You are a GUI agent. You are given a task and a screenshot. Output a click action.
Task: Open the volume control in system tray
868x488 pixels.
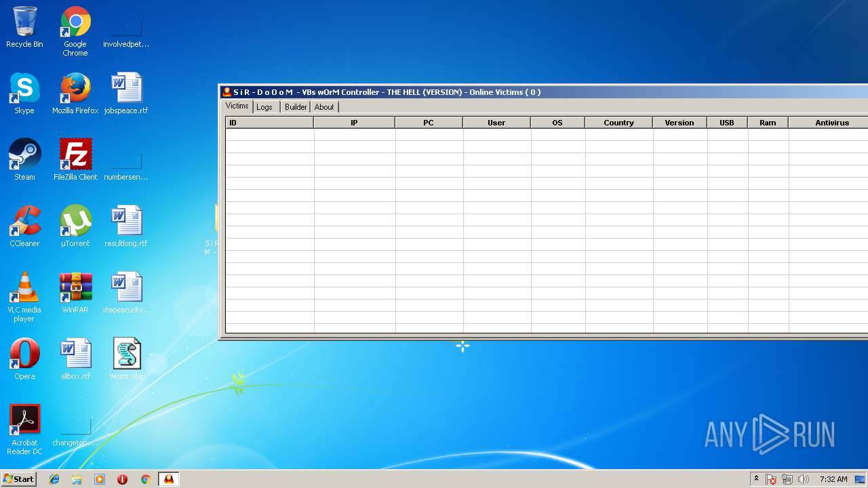coord(804,479)
